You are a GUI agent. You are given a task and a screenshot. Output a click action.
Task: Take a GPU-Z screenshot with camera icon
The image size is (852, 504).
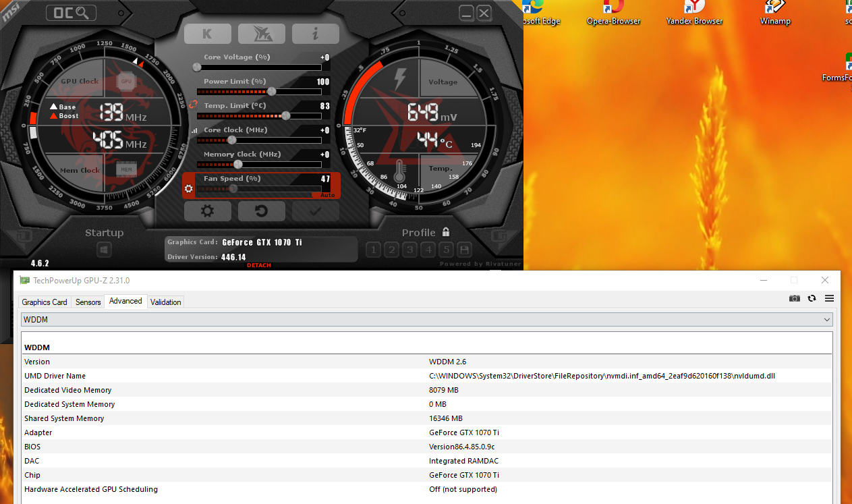pos(795,298)
